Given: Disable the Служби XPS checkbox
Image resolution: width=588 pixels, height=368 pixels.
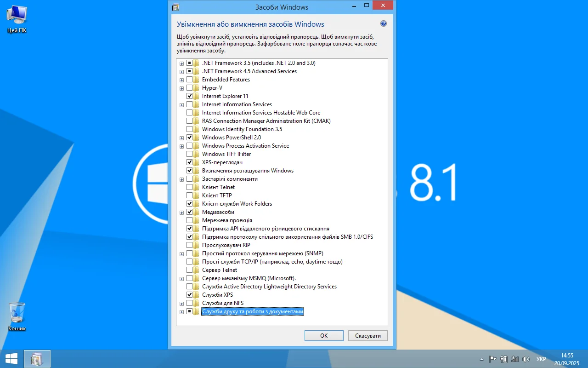Looking at the screenshot, I should click(189, 295).
